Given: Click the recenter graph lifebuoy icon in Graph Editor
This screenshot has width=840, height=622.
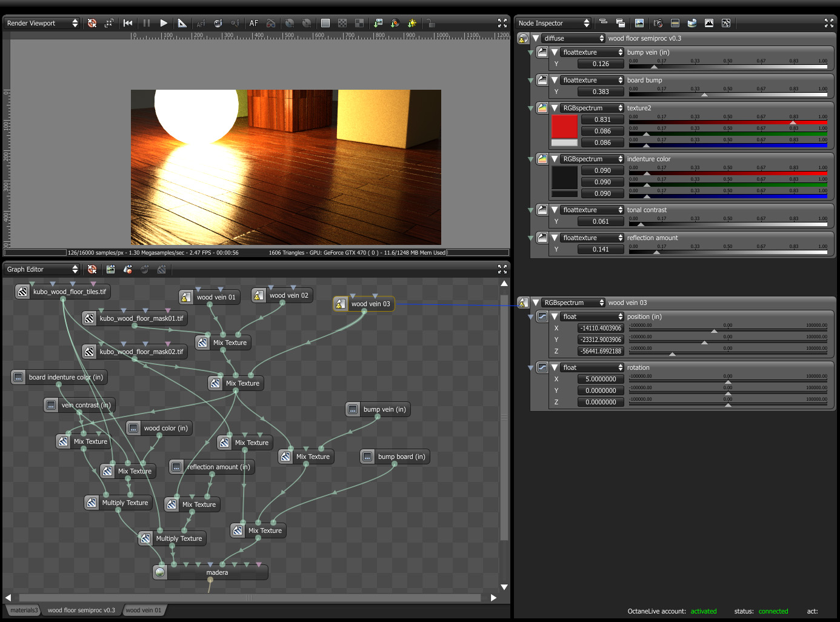Looking at the screenshot, I should (92, 269).
